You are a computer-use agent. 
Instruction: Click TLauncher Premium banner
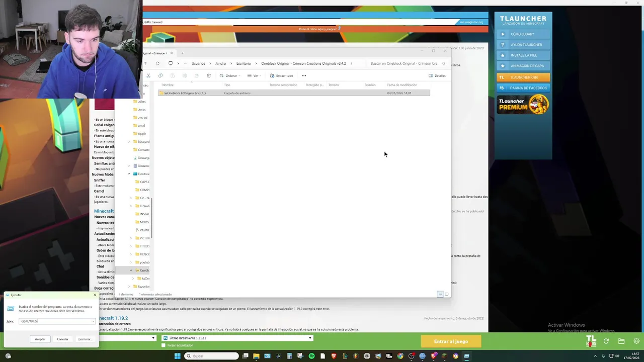pyautogui.click(x=523, y=105)
